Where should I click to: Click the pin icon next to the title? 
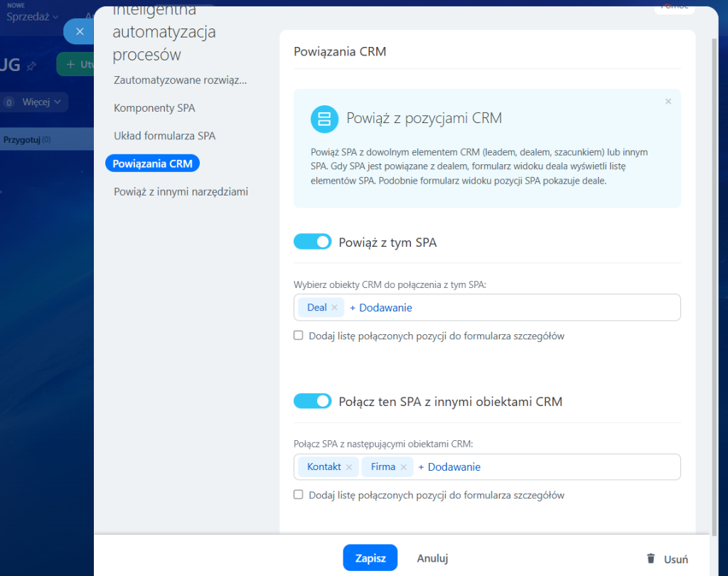[x=31, y=65]
